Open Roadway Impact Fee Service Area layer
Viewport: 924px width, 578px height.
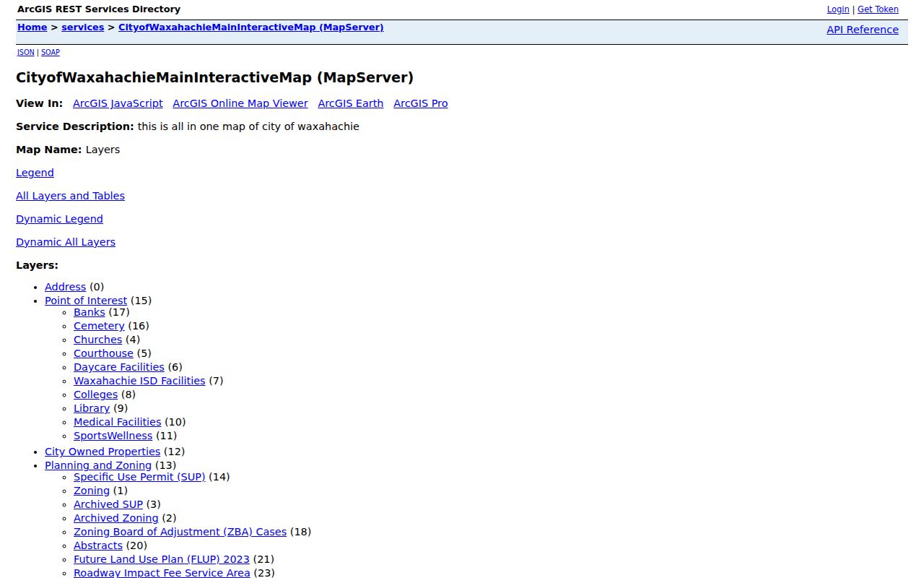click(x=162, y=573)
